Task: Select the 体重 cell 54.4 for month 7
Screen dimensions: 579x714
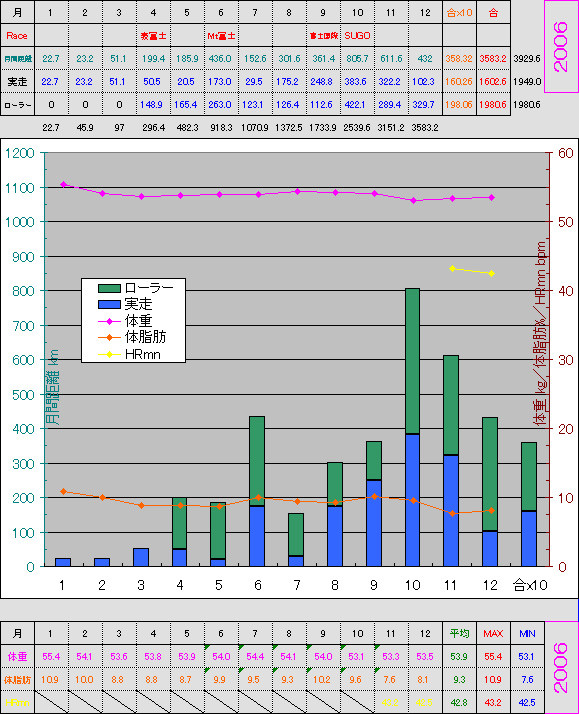Action: click(255, 656)
